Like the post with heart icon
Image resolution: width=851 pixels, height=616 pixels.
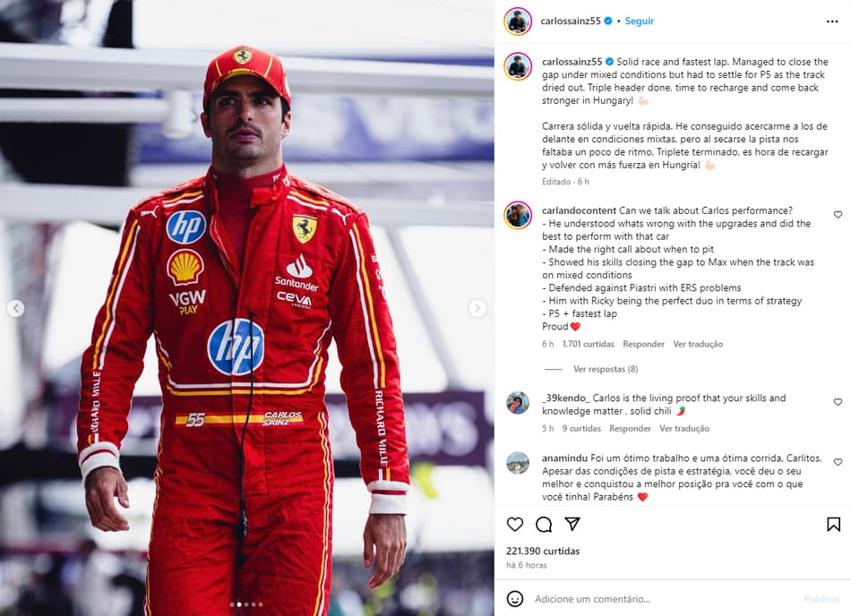[x=514, y=525]
